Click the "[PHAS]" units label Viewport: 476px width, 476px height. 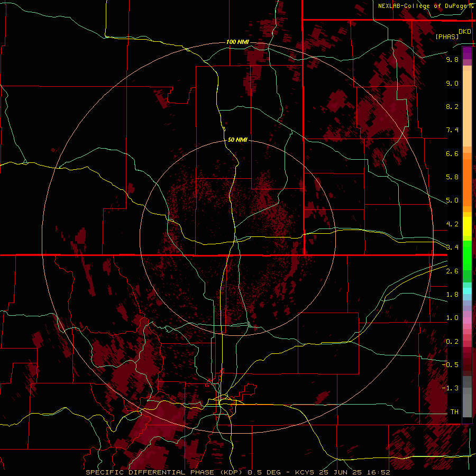(x=447, y=36)
